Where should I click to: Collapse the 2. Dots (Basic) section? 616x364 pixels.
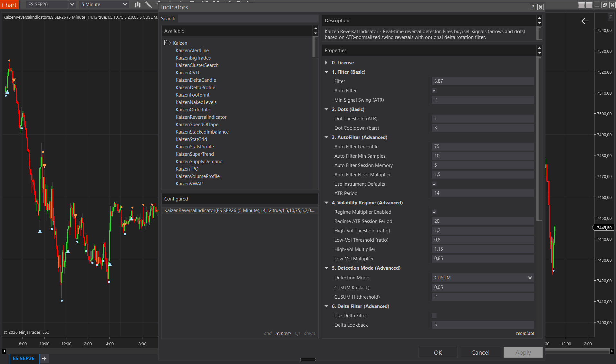pyautogui.click(x=326, y=109)
